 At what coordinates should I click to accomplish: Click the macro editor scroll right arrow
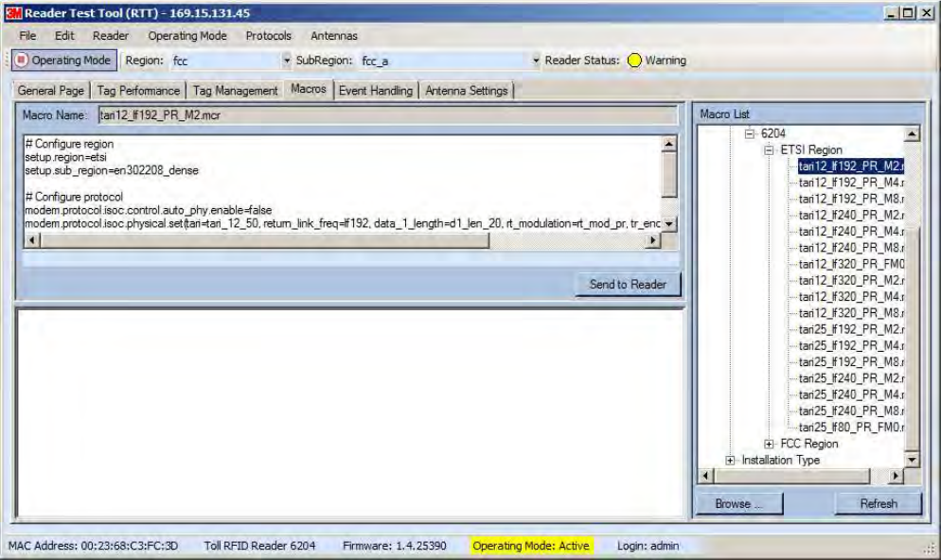(x=653, y=240)
